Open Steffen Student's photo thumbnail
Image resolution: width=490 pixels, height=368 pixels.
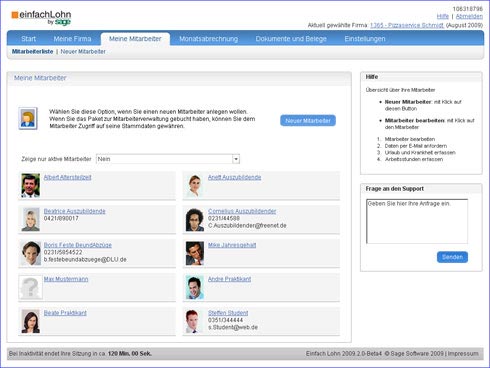point(195,321)
